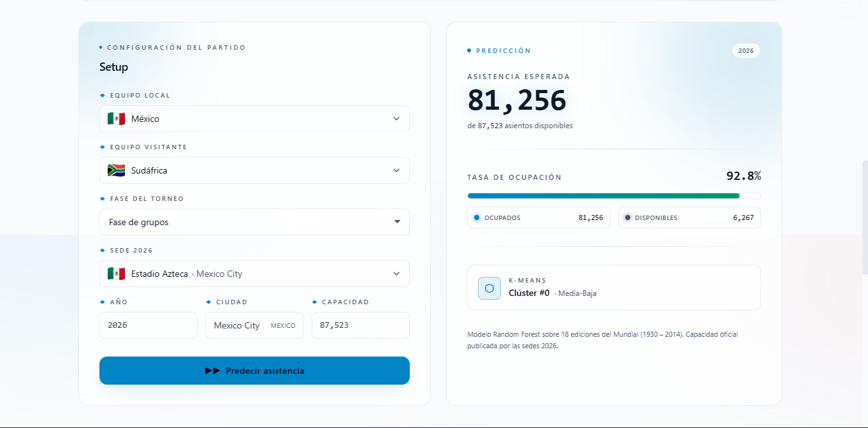
Task: Click the Setup heading
Action: 113,67
